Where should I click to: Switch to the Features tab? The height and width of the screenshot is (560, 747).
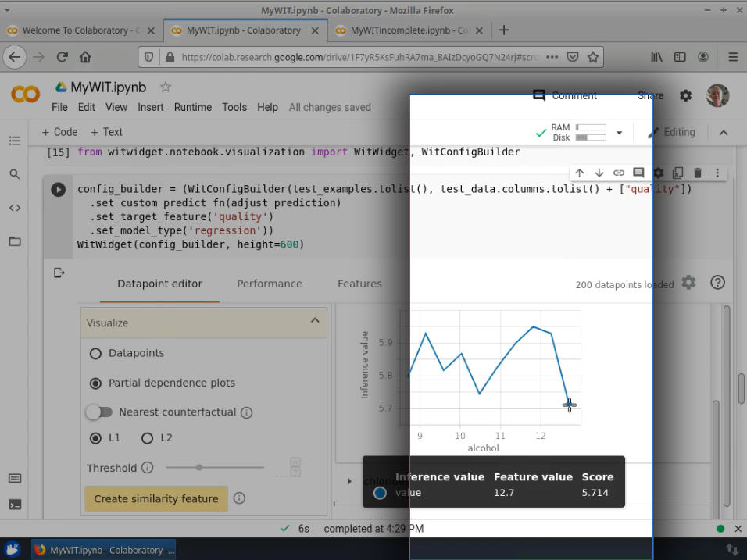click(359, 284)
